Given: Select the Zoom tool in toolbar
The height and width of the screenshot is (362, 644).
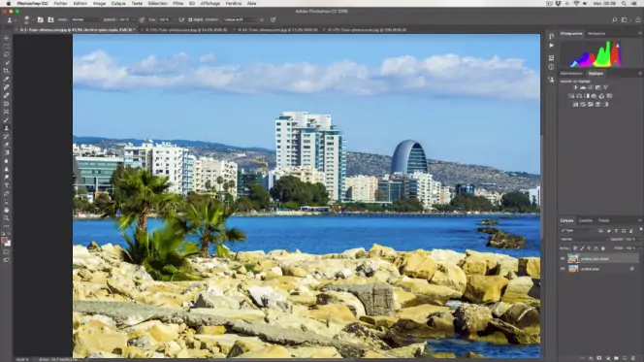Looking at the screenshot, I should [6, 218].
